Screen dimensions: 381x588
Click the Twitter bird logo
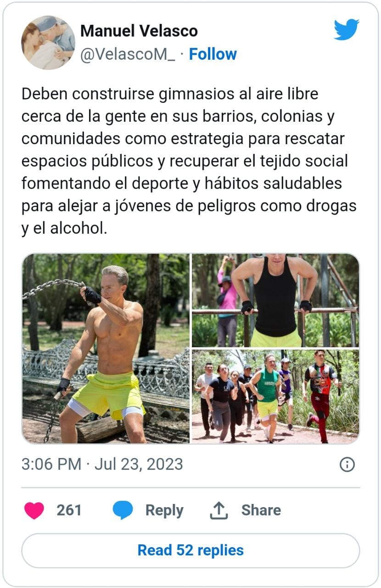click(346, 30)
